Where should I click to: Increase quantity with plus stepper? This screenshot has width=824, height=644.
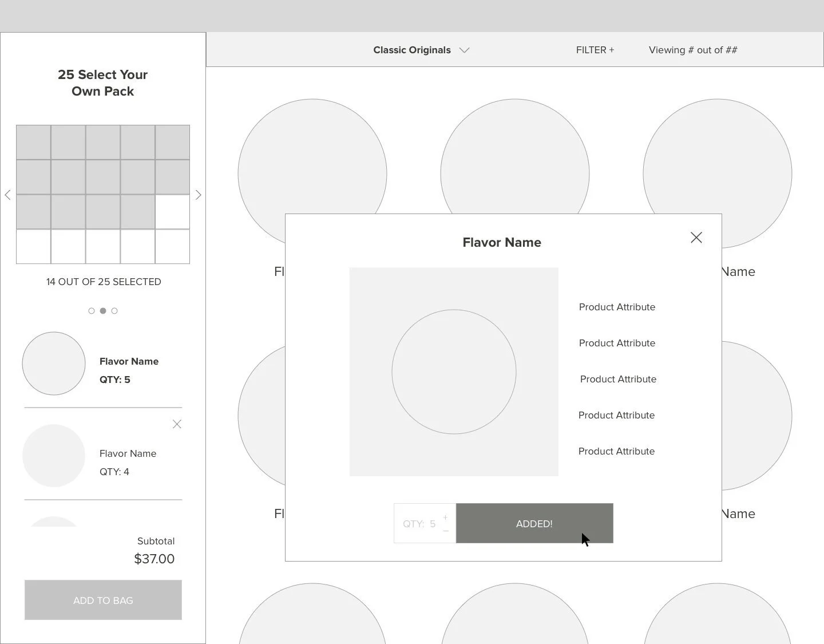point(445,517)
